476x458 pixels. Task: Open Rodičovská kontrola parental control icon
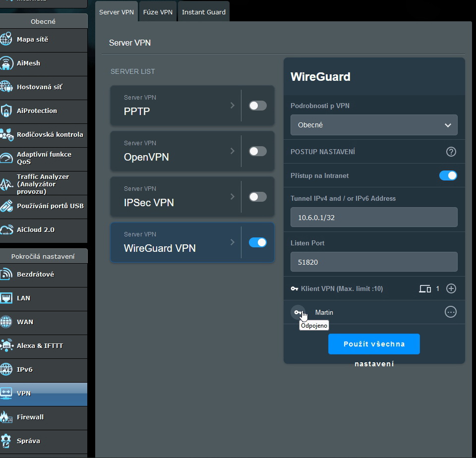click(6, 134)
